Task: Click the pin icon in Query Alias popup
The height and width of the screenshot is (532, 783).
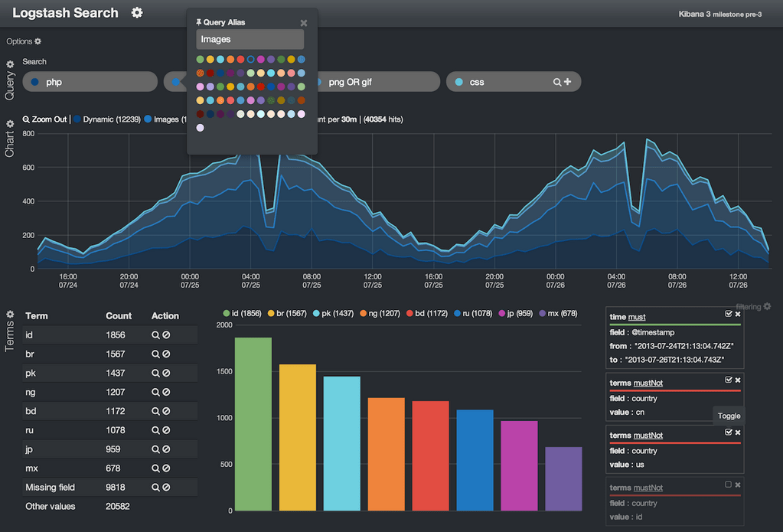Action: 197,23
